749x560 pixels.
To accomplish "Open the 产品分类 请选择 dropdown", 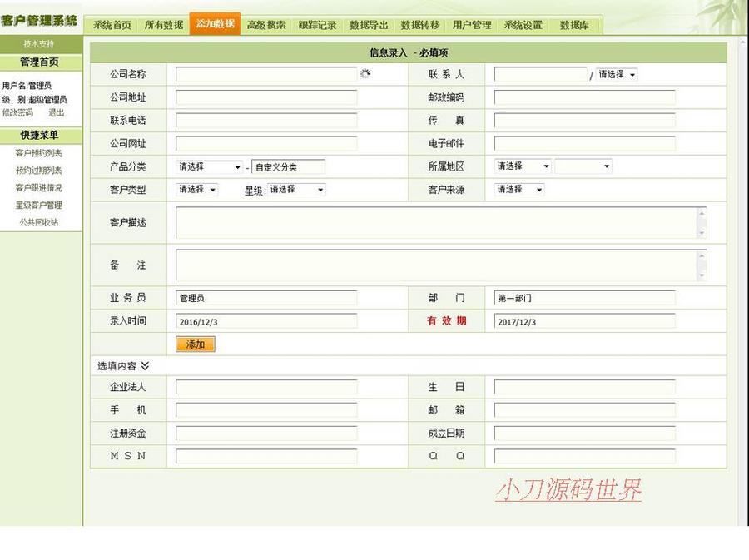I will [210, 166].
